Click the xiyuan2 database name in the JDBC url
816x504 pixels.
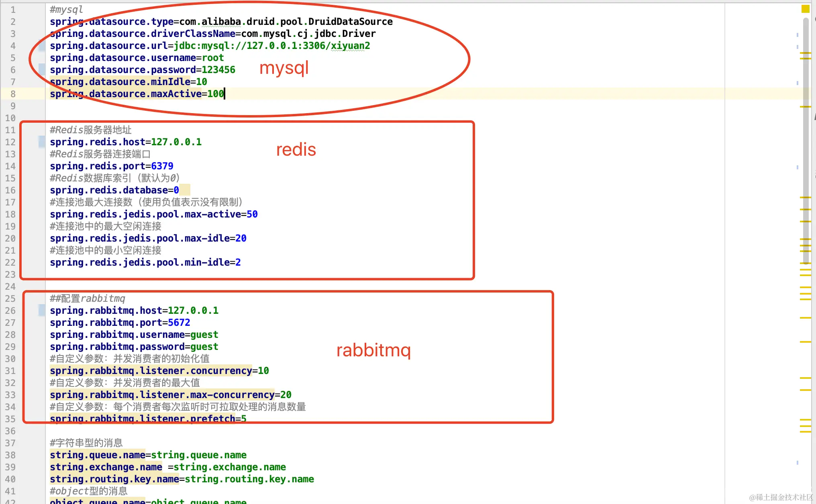coord(350,46)
